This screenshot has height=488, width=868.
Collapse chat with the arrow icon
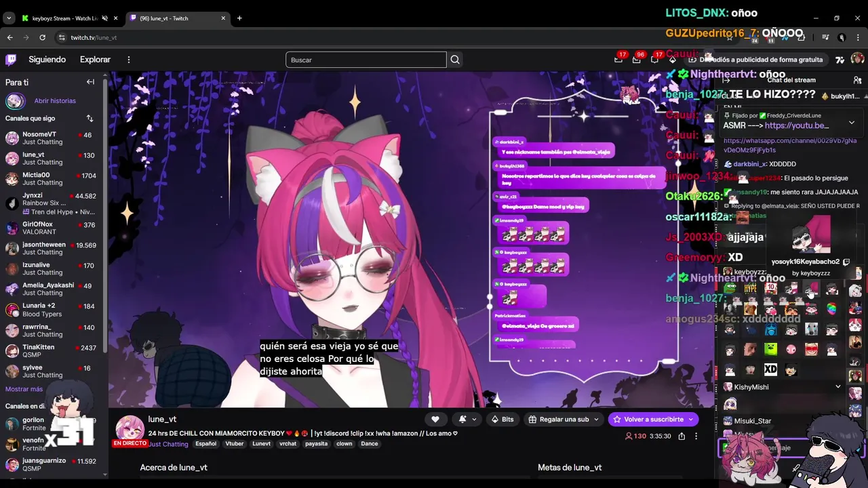tap(726, 80)
